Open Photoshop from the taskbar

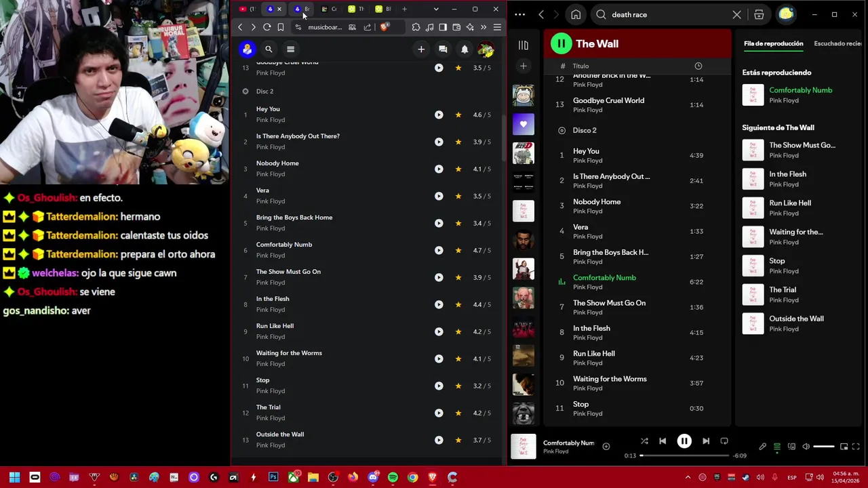273,477
